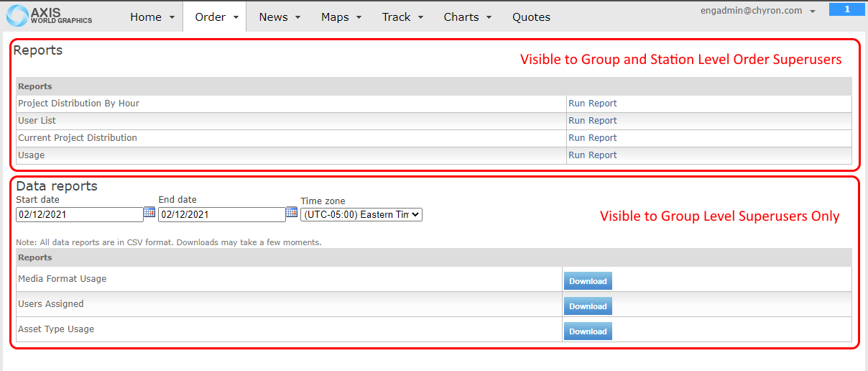Click the blue notification badge showing 1
868x371 pixels.
tap(846, 9)
